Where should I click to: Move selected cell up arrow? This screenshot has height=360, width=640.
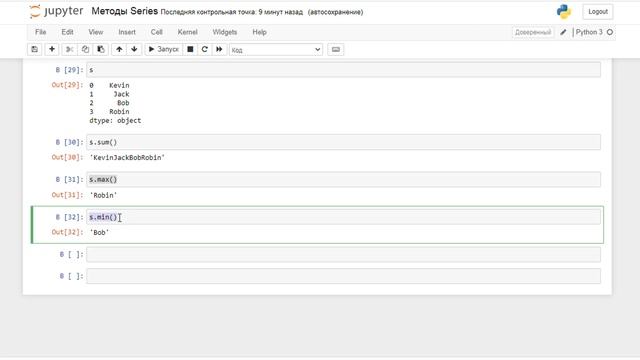tap(119, 49)
